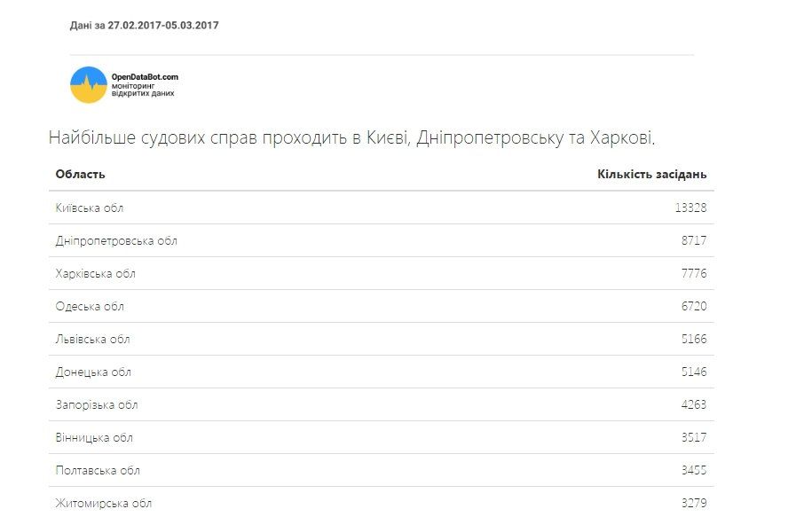This screenshot has height=517, width=812.
Task: Select the 'Полтавська обл' row label
Action: [98, 471]
